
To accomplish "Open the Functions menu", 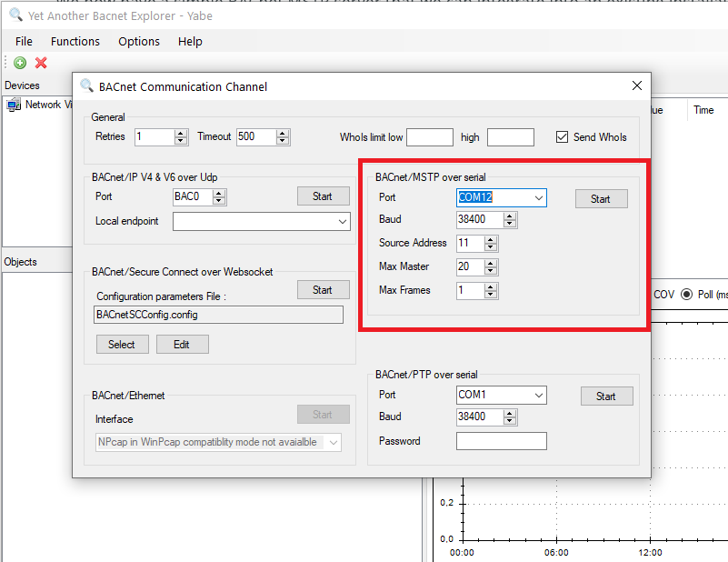I will click(75, 41).
